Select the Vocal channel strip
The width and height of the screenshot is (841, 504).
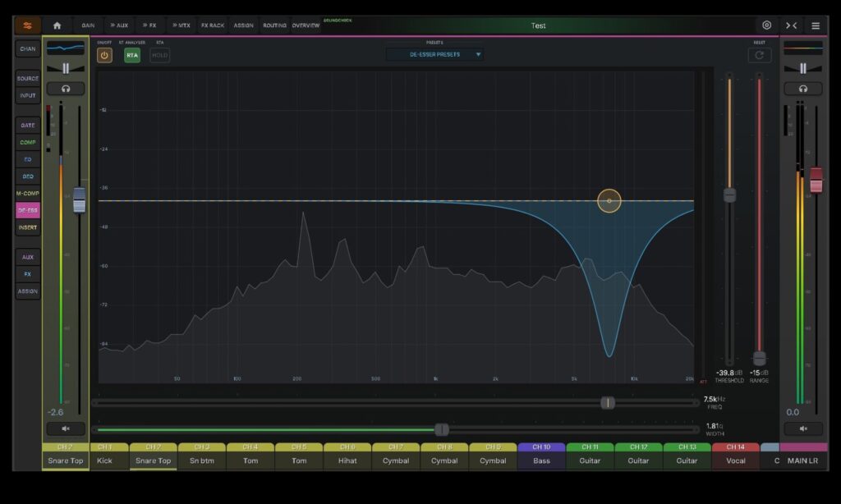pyautogui.click(x=735, y=456)
